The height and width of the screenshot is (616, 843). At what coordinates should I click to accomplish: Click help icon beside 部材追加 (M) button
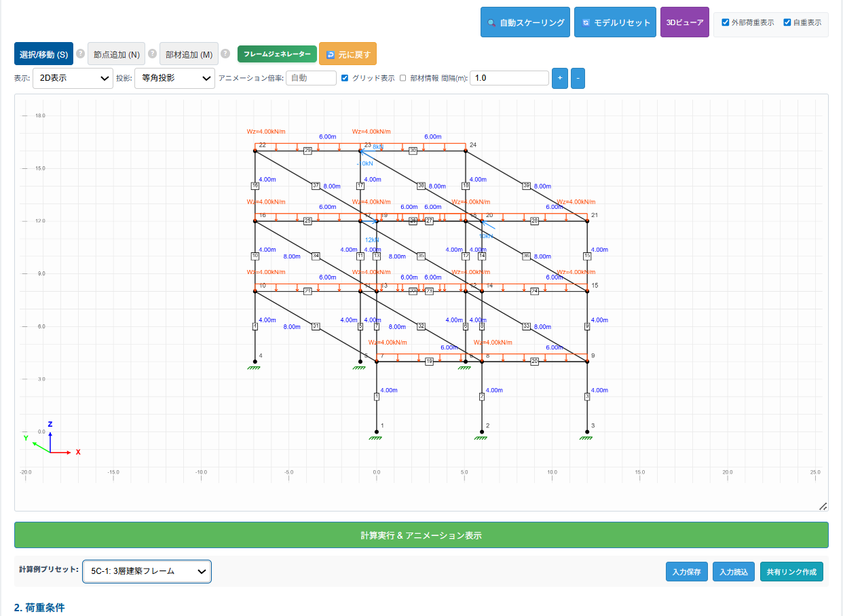click(225, 54)
